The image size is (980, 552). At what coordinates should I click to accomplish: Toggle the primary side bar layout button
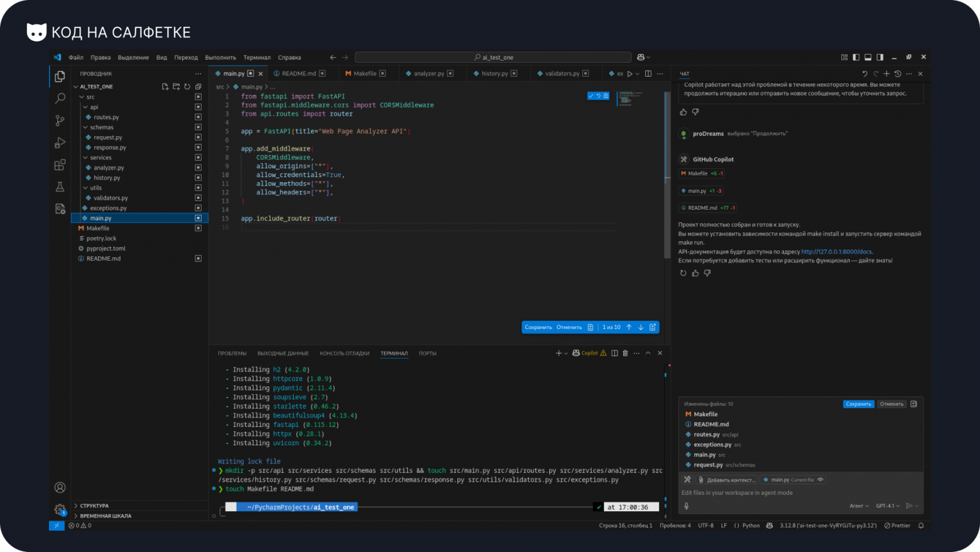coord(856,57)
